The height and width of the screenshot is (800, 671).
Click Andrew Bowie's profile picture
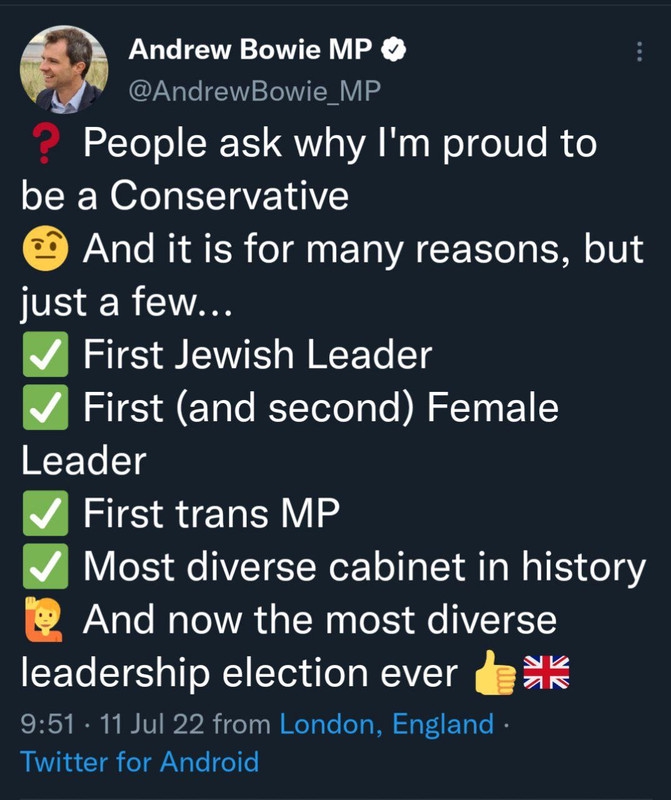pyautogui.click(x=64, y=69)
